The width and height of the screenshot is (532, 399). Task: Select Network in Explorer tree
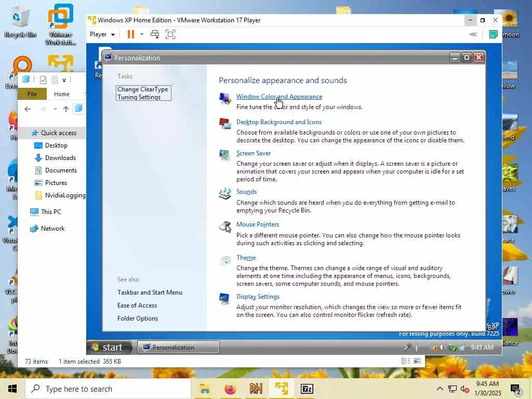click(x=47, y=229)
